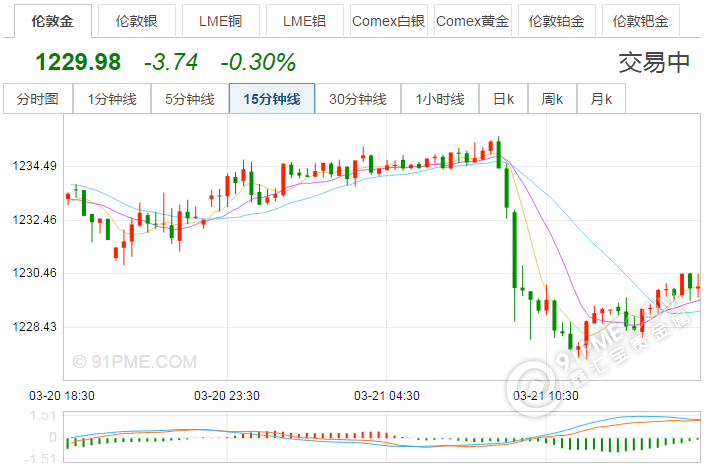Image resolution: width=708 pixels, height=473 pixels.
Task: Click the 1228.43 axis label
Action: tap(35, 327)
